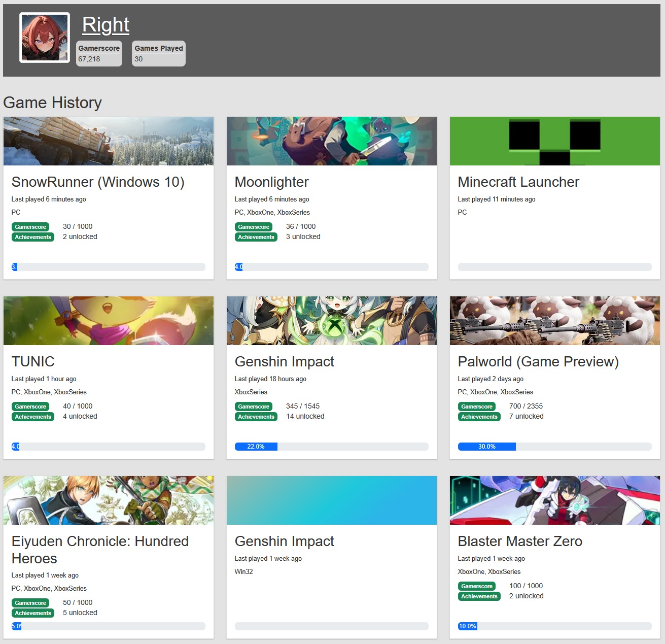Click "30 / 1000" on SnowRunner card
665x644 pixels.
pyautogui.click(x=78, y=226)
